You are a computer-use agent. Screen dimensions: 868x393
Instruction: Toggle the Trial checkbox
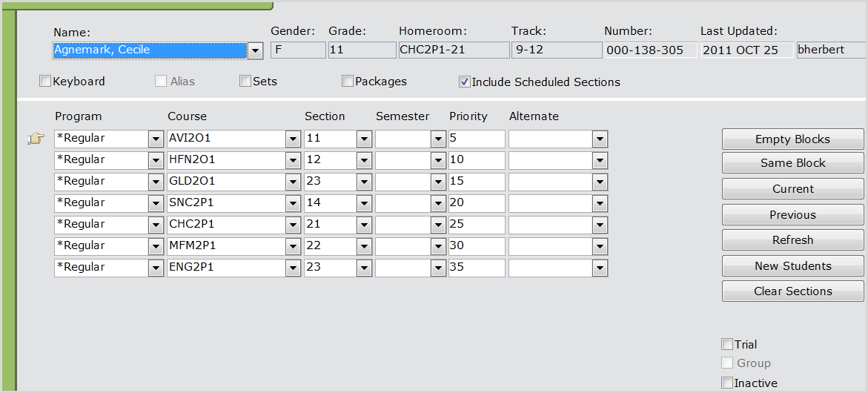[727, 344]
